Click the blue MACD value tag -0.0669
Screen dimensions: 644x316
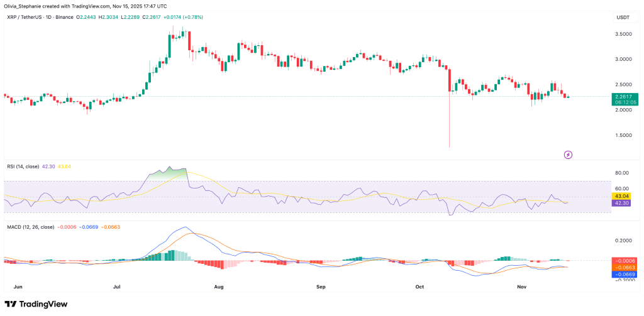pos(625,275)
